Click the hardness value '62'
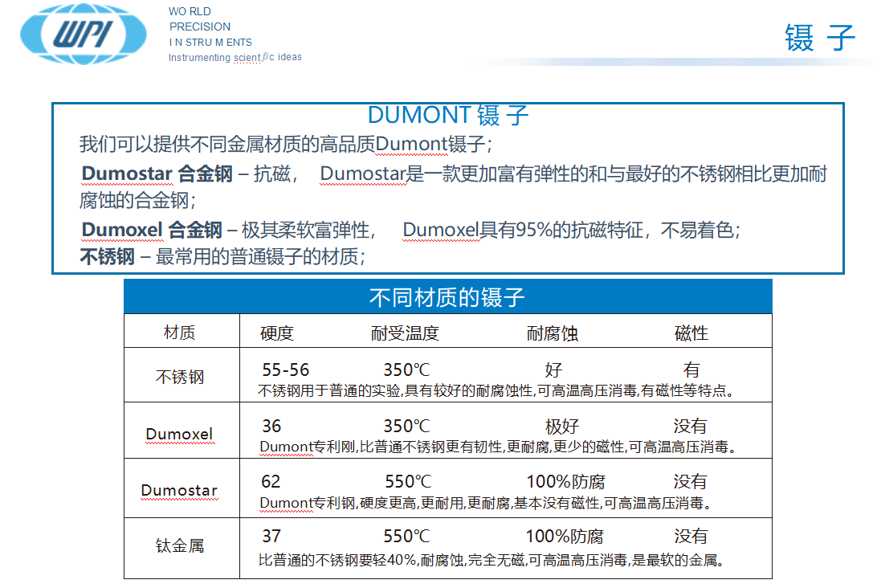 (271, 482)
